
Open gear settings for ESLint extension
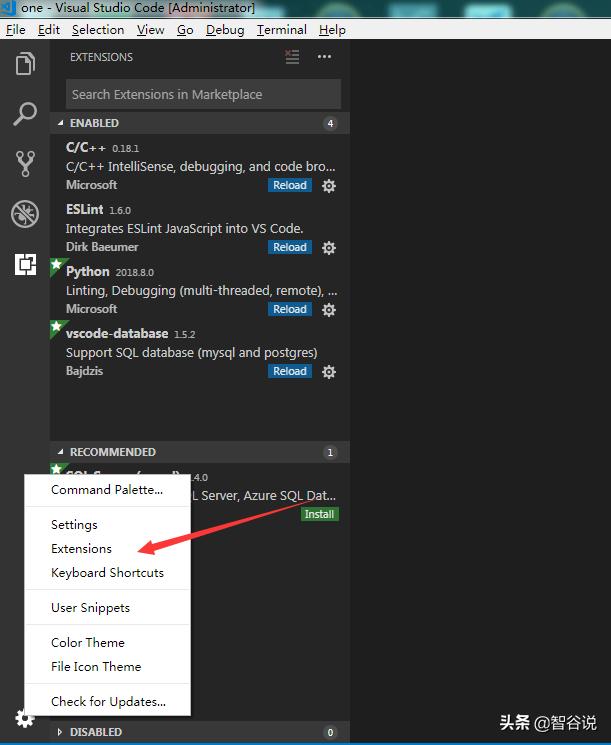(329, 248)
